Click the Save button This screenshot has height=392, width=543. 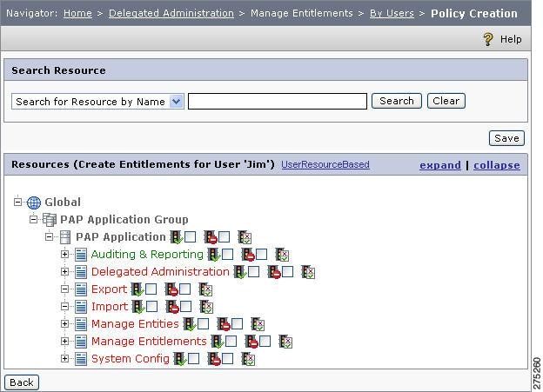pos(506,138)
